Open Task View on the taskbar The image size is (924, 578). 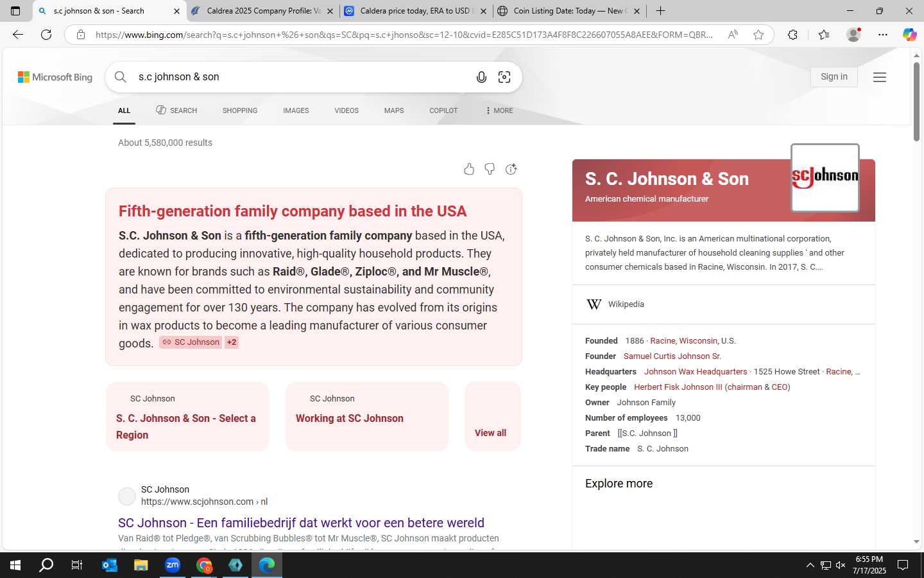point(77,565)
